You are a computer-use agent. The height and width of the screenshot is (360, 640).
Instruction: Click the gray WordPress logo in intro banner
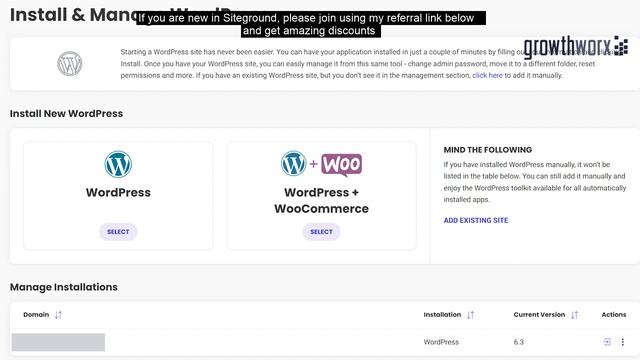[69, 64]
